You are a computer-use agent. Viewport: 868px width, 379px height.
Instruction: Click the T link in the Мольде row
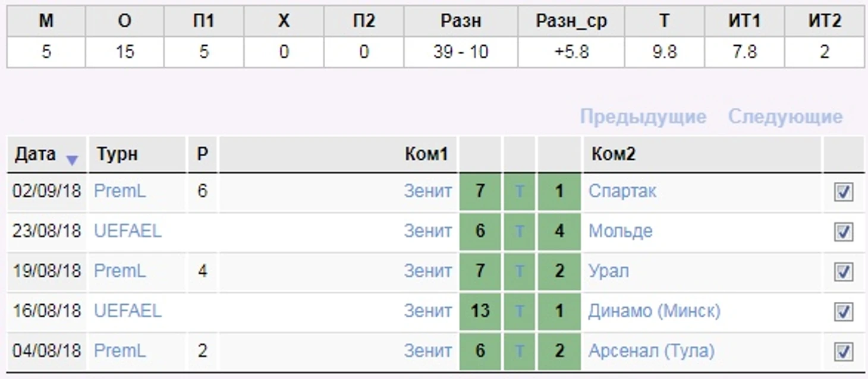click(x=520, y=232)
